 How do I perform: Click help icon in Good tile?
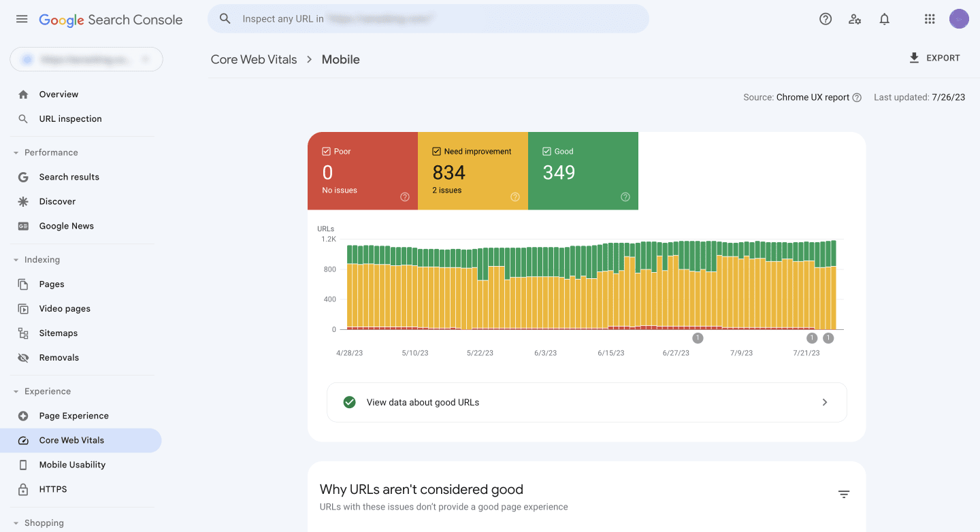(x=625, y=197)
